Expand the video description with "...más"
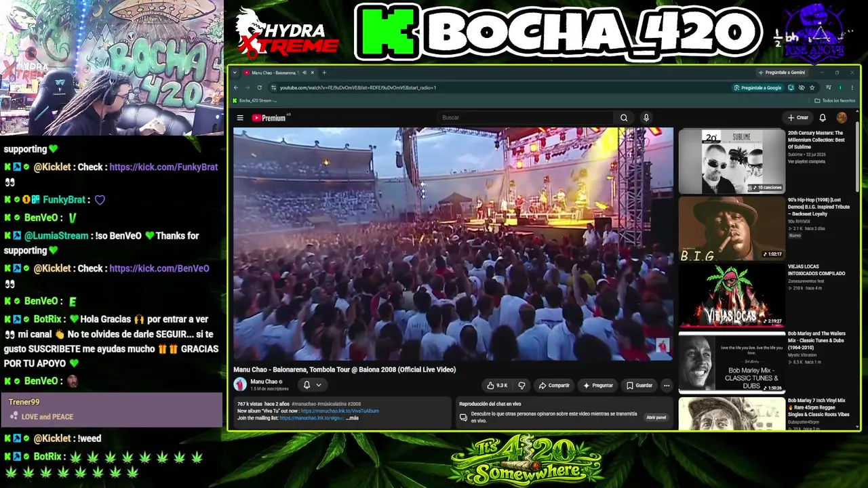The width and height of the screenshot is (868, 488). coord(352,418)
